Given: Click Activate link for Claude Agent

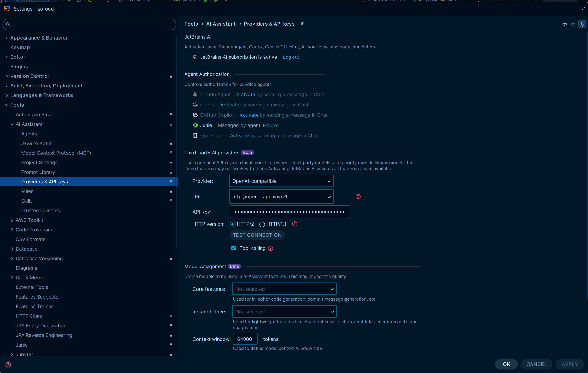Looking at the screenshot, I should pyautogui.click(x=245, y=95).
